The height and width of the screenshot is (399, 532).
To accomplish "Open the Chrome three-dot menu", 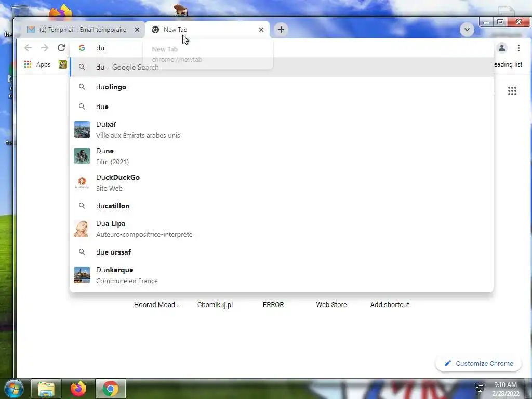I will pyautogui.click(x=518, y=48).
